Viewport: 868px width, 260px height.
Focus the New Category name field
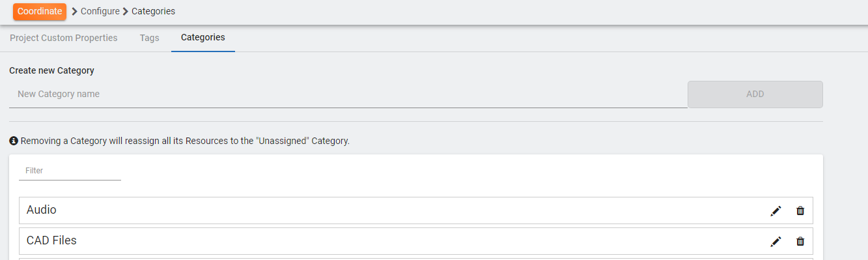pyautogui.click(x=348, y=94)
